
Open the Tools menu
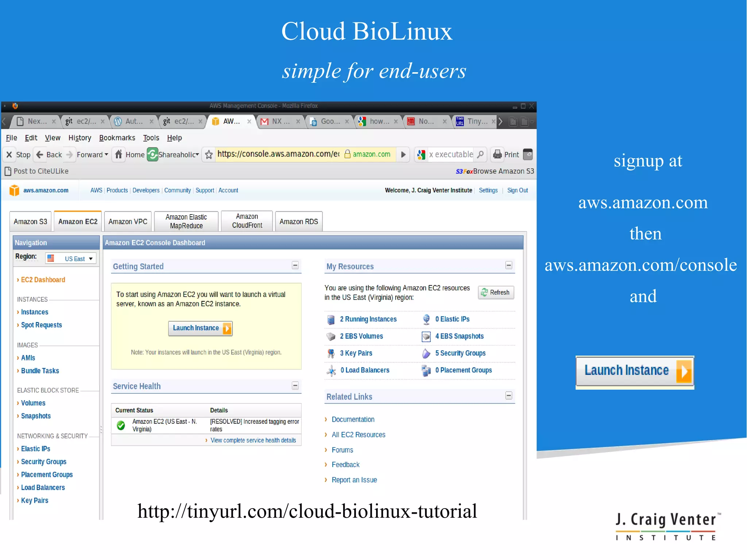[x=151, y=138]
